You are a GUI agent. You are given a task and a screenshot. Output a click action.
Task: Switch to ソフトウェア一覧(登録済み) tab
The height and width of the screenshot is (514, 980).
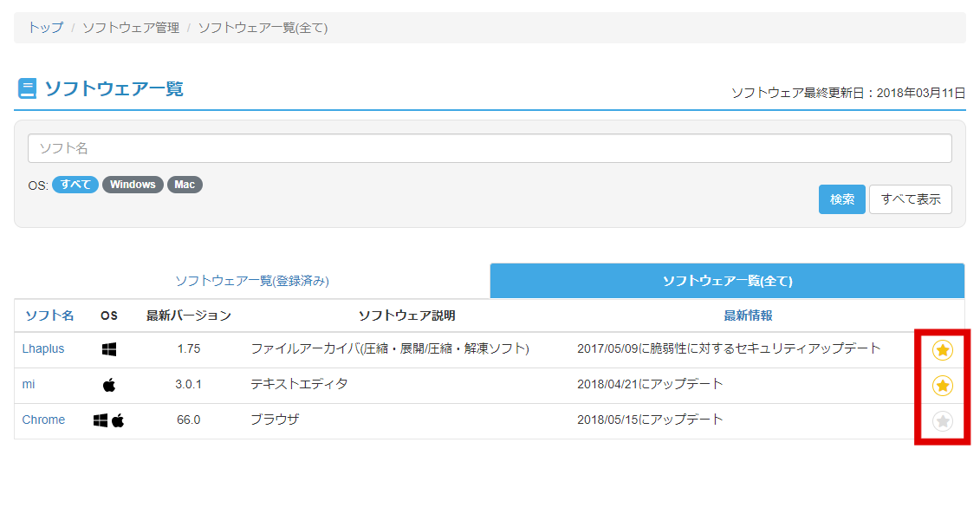pos(252,281)
